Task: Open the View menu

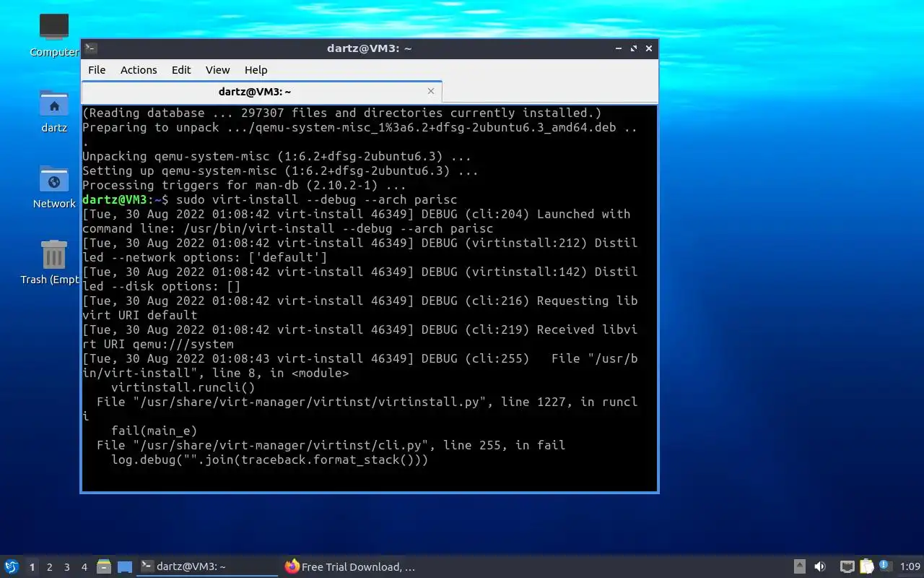Action: point(217,70)
